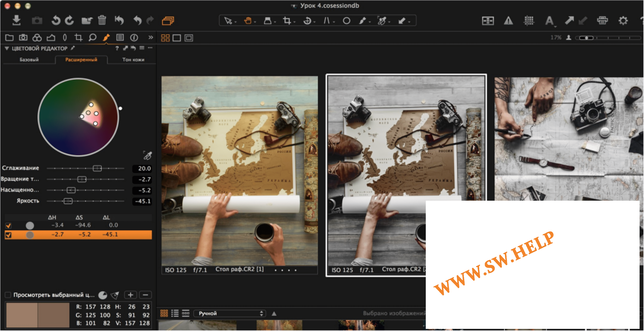Viewport: 644px width, 331px height.
Task: Click the print icon in toolbar
Action: click(x=602, y=21)
